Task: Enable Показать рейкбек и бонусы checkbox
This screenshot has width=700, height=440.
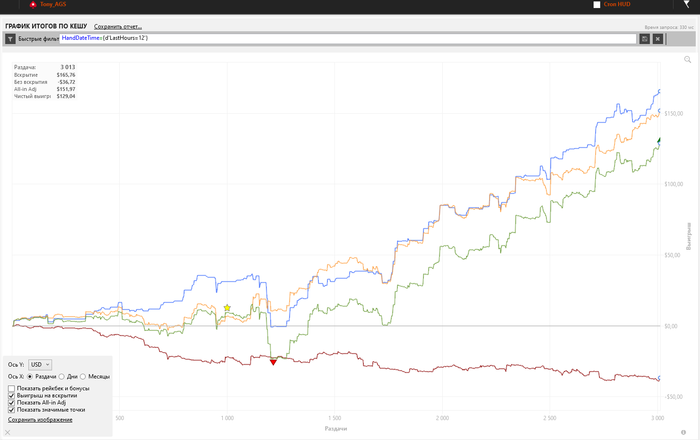Action: 12,388
